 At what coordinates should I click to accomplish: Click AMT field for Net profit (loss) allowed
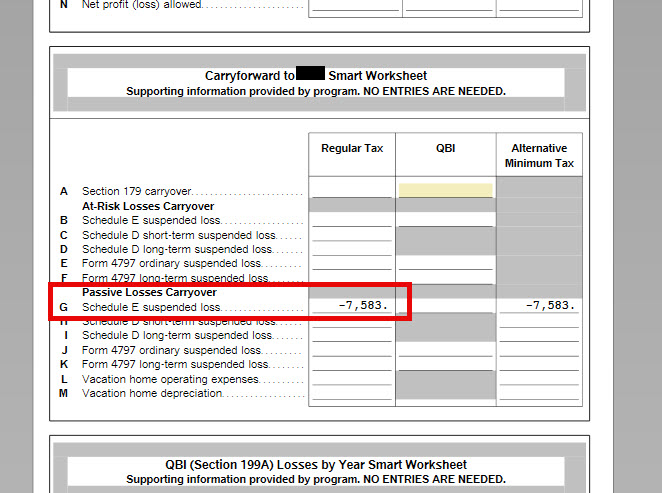[539, 5]
